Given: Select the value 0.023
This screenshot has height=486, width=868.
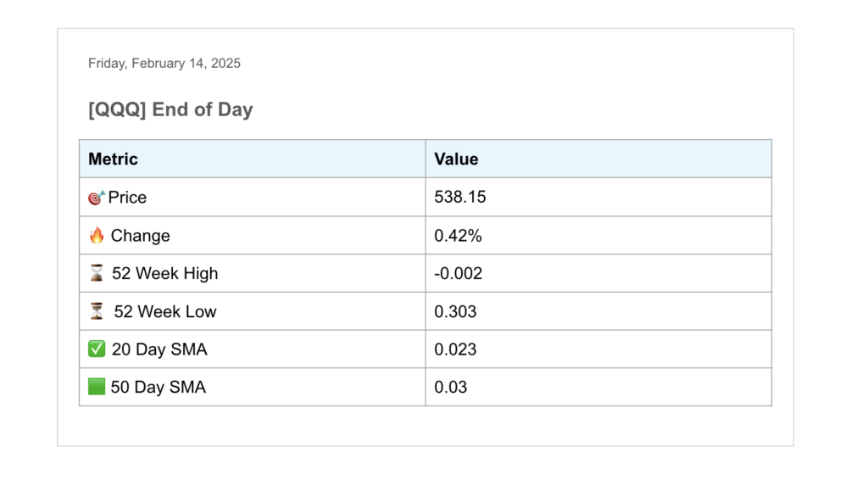Looking at the screenshot, I should pyautogui.click(x=455, y=349).
